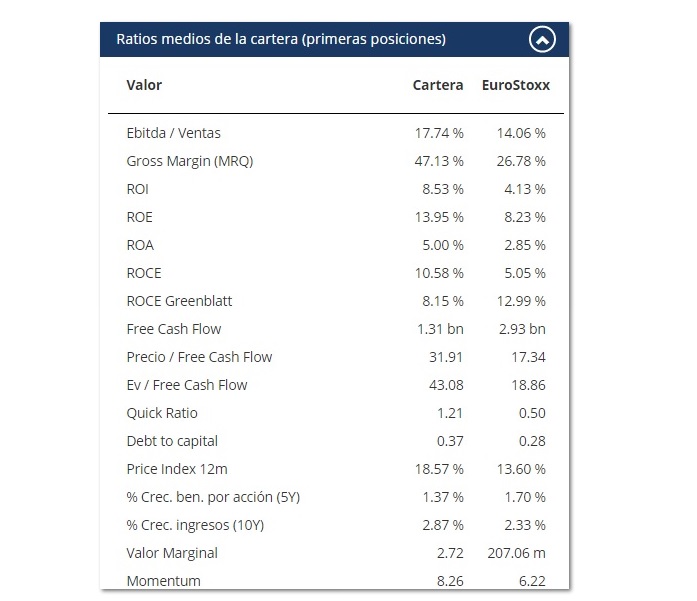Click the Price Index 12m row label

(177, 469)
